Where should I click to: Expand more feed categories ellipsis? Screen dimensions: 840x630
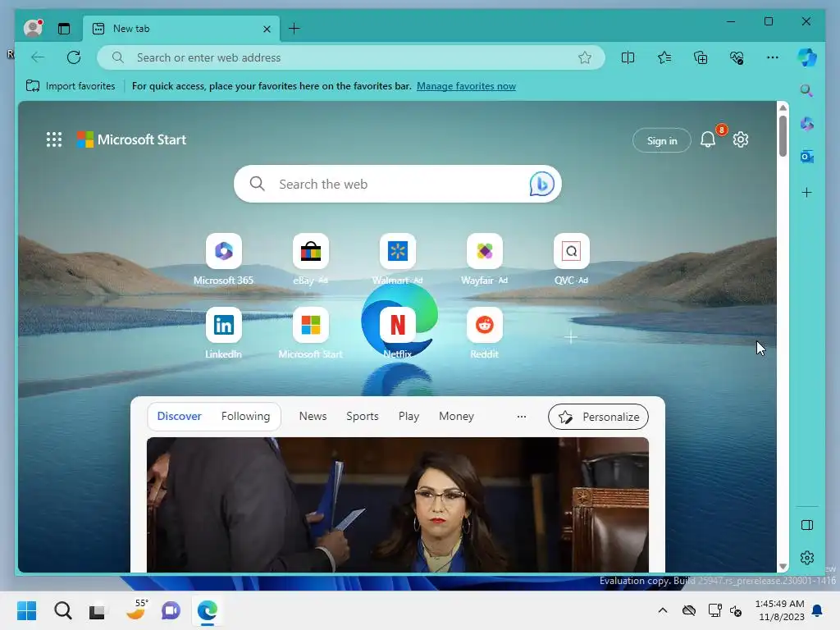(x=521, y=416)
